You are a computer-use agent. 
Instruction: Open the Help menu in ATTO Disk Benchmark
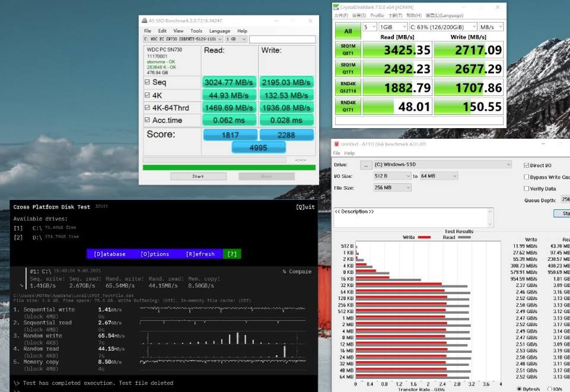[349, 154]
